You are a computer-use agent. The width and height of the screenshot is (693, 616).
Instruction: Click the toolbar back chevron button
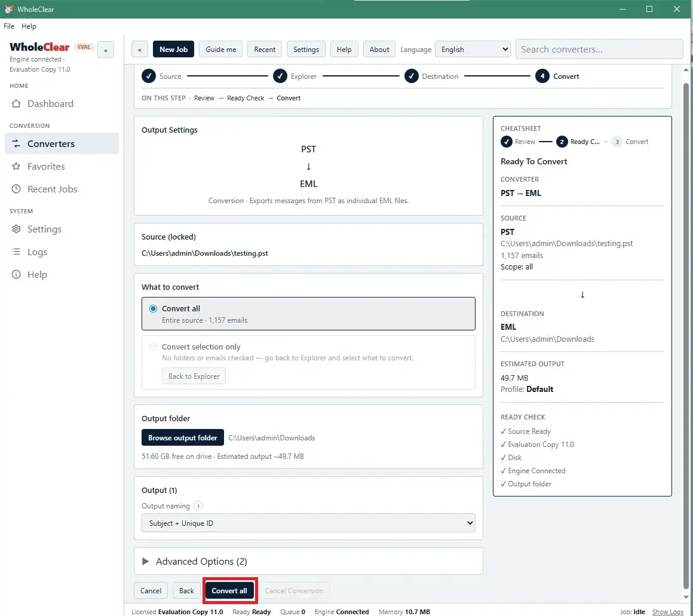pos(140,50)
